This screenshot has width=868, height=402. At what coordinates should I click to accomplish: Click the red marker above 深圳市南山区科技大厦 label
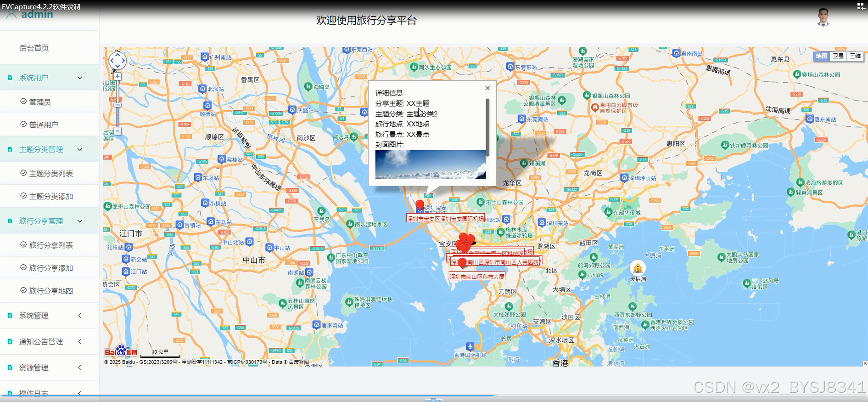(462, 263)
